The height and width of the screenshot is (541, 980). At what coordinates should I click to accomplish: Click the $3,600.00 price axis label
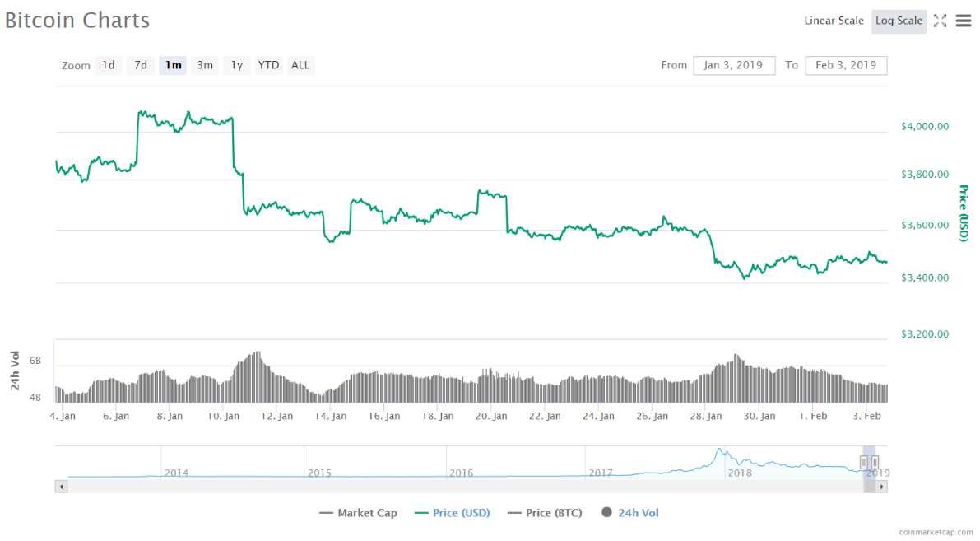pyautogui.click(x=925, y=225)
